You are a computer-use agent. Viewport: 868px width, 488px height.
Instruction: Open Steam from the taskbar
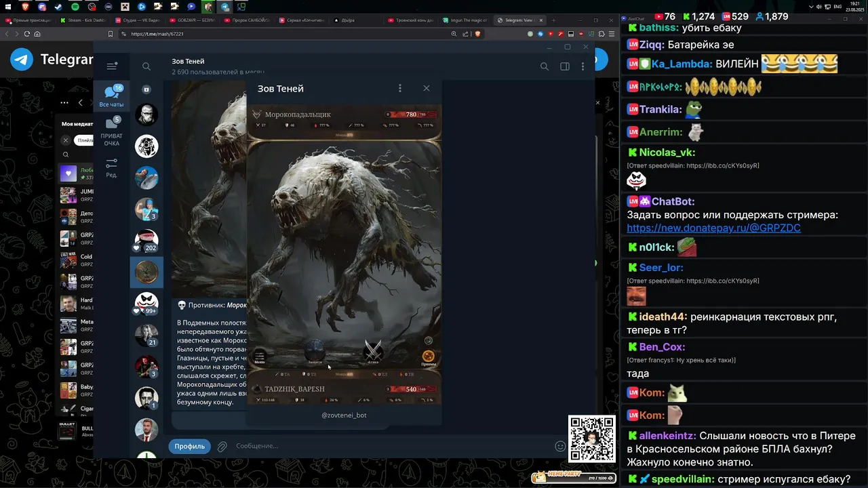pos(58,6)
